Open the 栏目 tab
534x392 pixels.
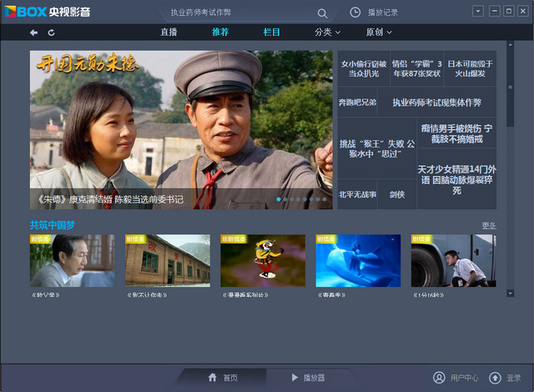tap(272, 33)
